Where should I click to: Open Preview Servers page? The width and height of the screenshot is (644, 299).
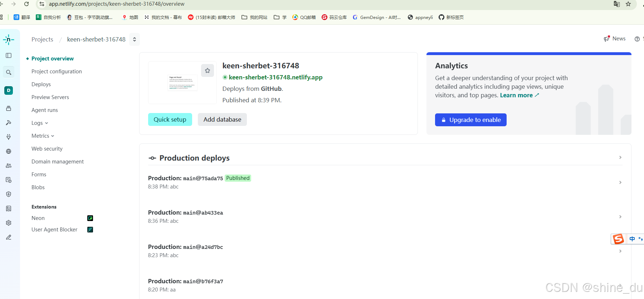[50, 97]
